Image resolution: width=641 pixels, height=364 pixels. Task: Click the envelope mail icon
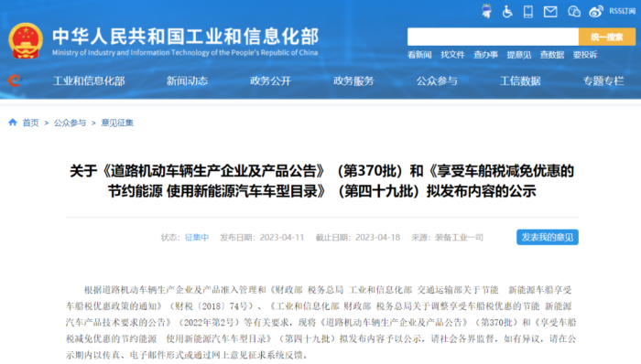[550, 11]
